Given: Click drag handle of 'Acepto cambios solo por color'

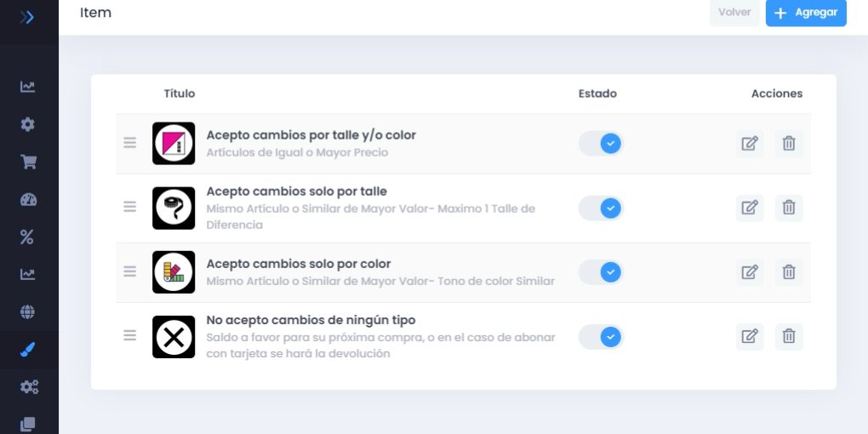Looking at the screenshot, I should [130, 271].
